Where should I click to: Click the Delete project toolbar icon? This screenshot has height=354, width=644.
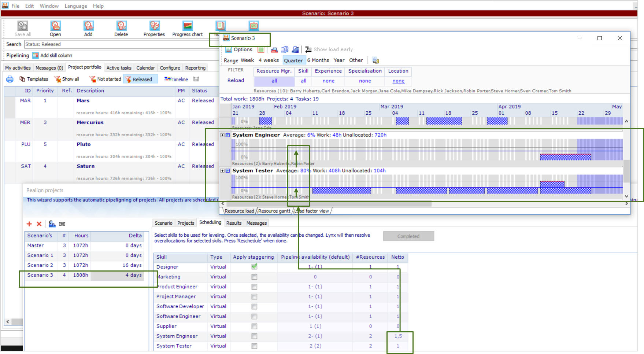tap(121, 26)
